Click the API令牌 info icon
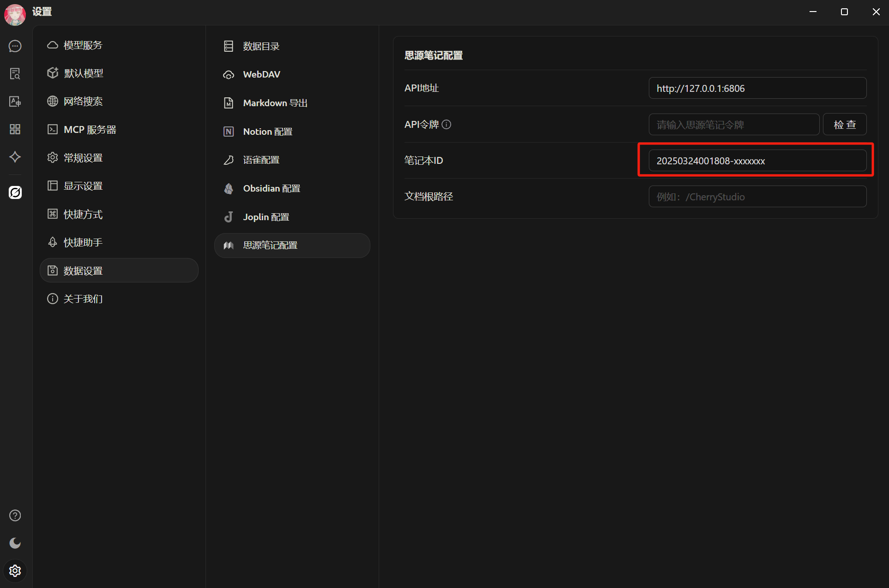Image resolution: width=889 pixels, height=588 pixels. (x=446, y=125)
